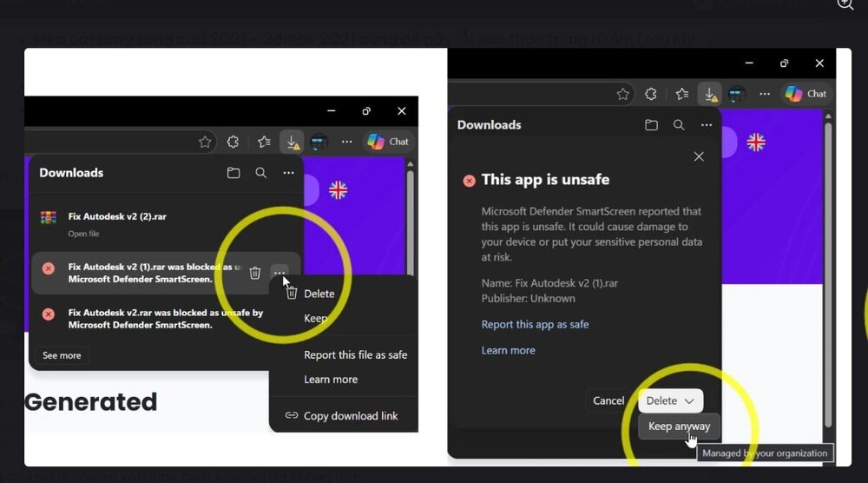Choose Keep anyway option
Screen dimensions: 868x483
tap(679, 427)
